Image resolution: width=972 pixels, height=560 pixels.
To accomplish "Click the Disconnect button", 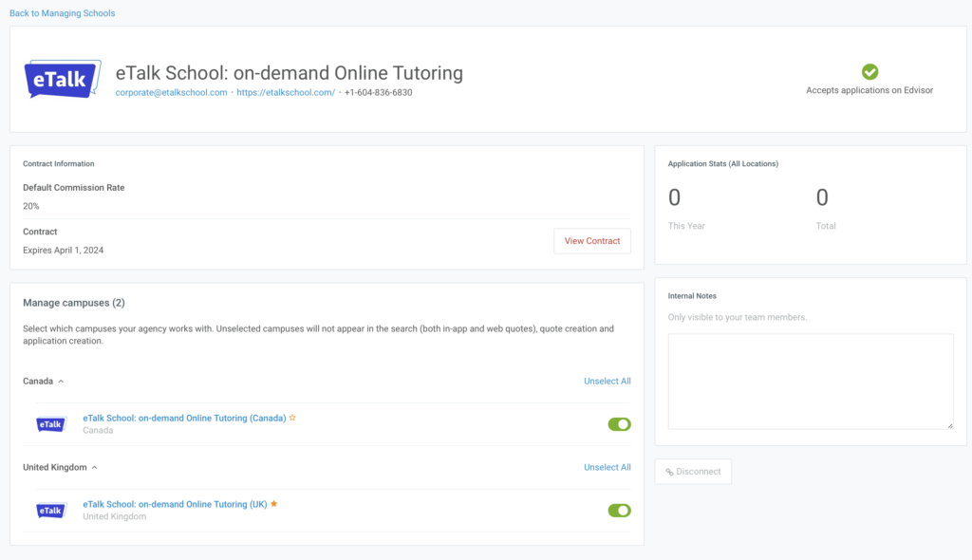I will point(693,472).
